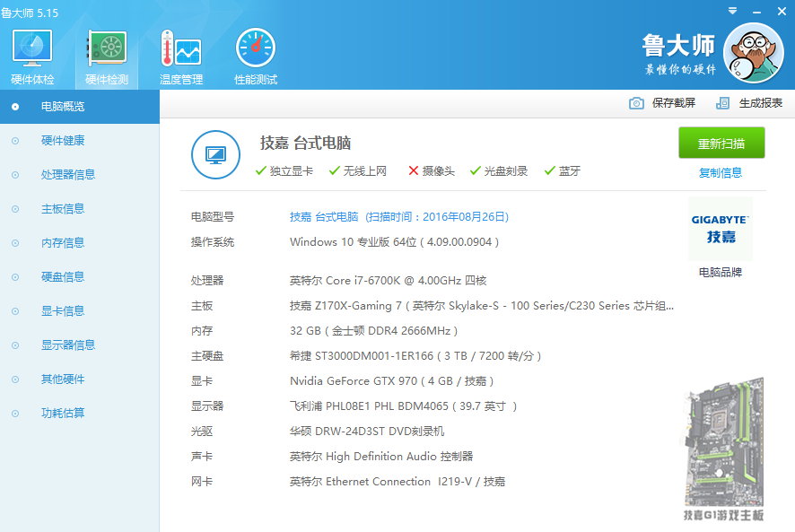Click the 复制信息 copy info link

click(720, 173)
